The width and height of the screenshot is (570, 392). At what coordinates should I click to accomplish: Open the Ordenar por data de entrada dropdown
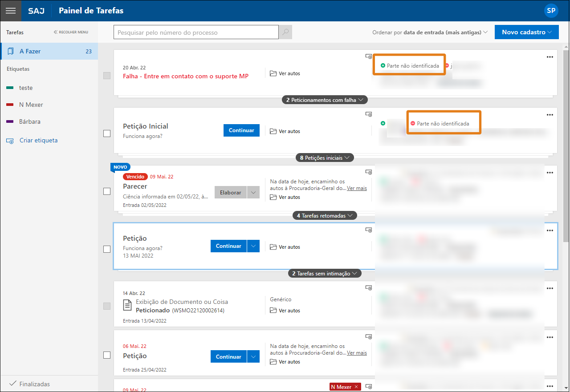click(430, 32)
